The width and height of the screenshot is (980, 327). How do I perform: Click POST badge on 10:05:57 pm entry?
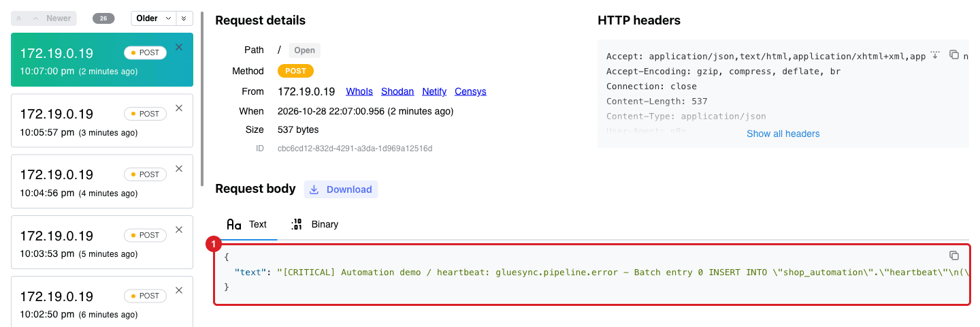coord(145,114)
